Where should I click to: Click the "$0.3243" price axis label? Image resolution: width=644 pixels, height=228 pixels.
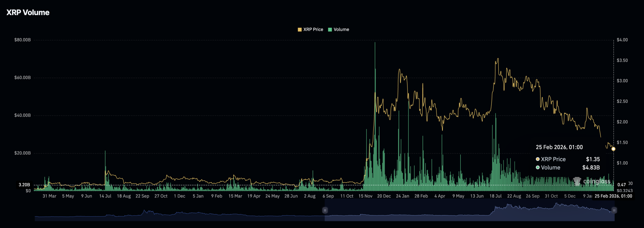coord(625,191)
